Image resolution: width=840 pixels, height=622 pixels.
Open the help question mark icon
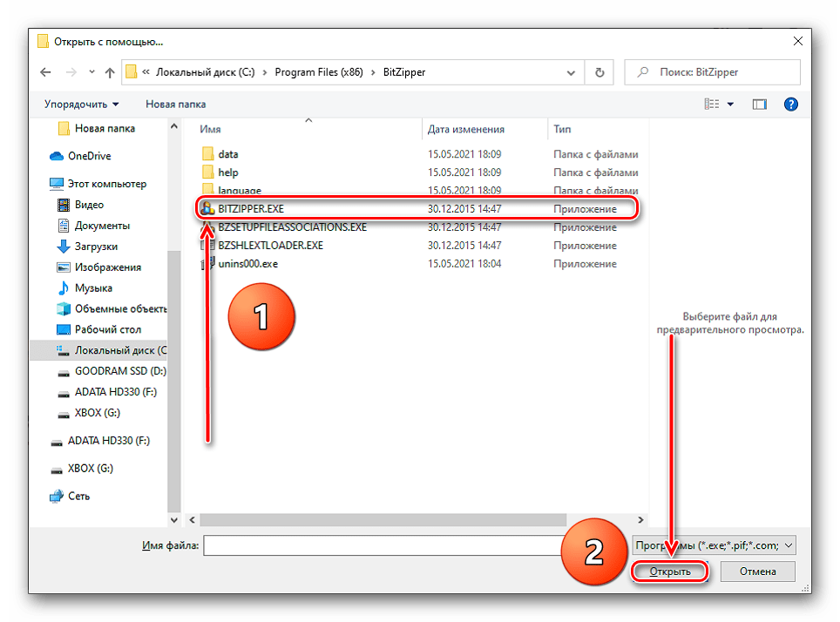tap(790, 105)
